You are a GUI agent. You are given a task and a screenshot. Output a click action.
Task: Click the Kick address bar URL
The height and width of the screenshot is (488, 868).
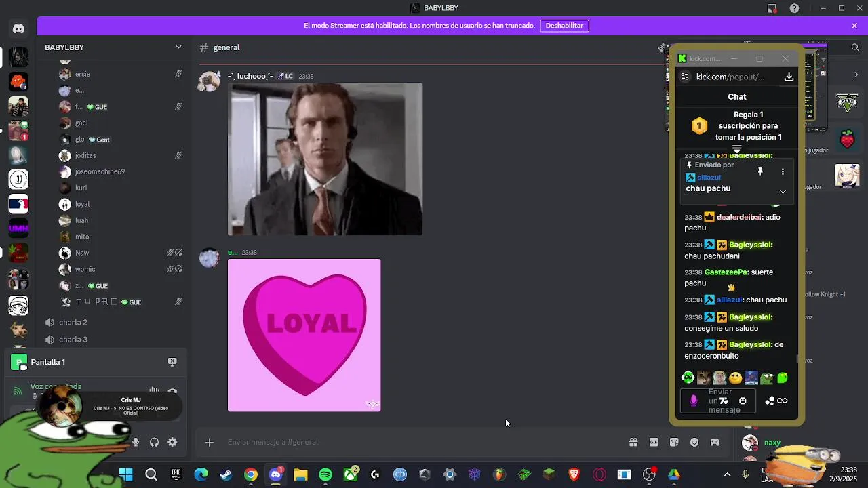(730, 77)
